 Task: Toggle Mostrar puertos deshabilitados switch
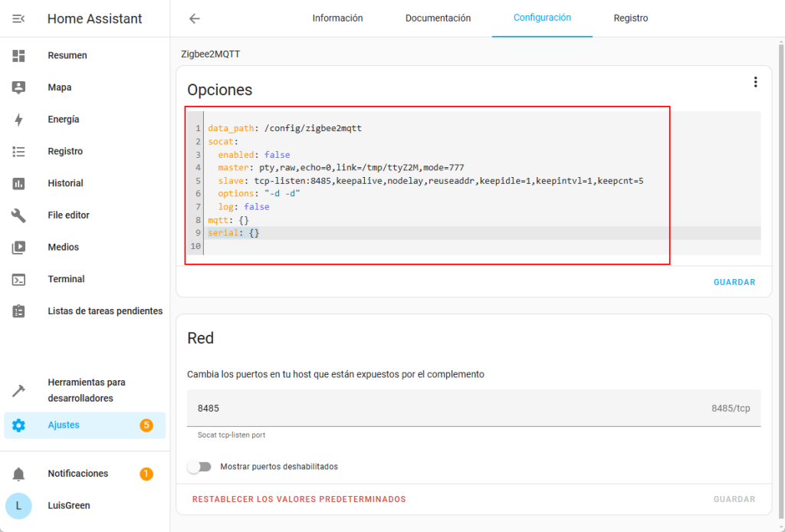pyautogui.click(x=199, y=467)
